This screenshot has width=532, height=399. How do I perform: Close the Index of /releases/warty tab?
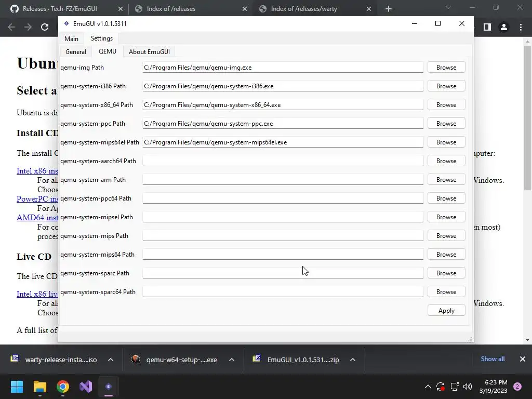coord(369,9)
